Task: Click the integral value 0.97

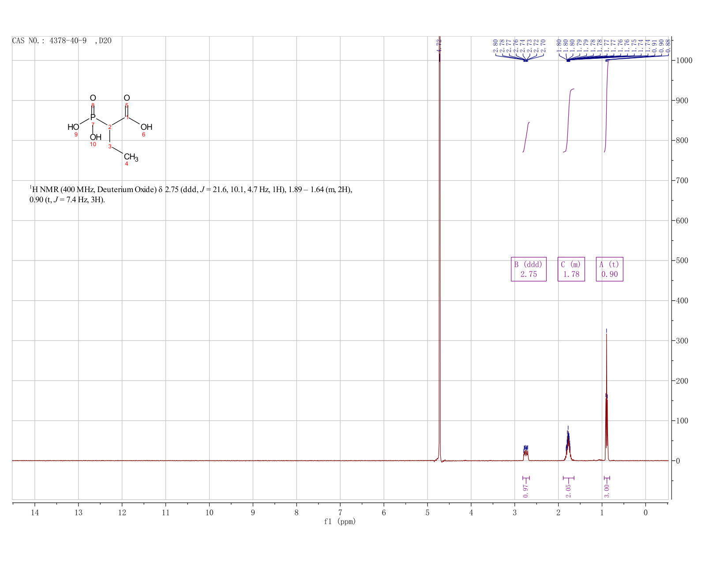Action: (x=525, y=490)
